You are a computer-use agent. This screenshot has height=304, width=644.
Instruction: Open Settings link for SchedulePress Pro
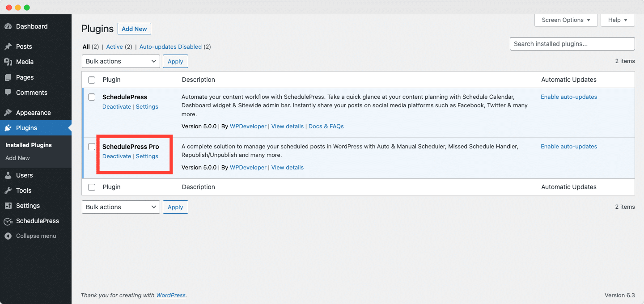coord(147,156)
